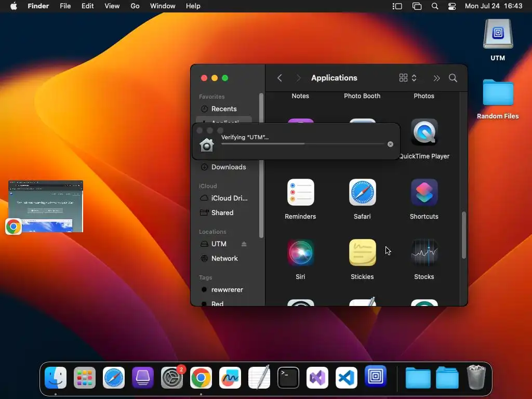Open TextEdit from the Dock
This screenshot has height=399, width=532.
pos(259,378)
